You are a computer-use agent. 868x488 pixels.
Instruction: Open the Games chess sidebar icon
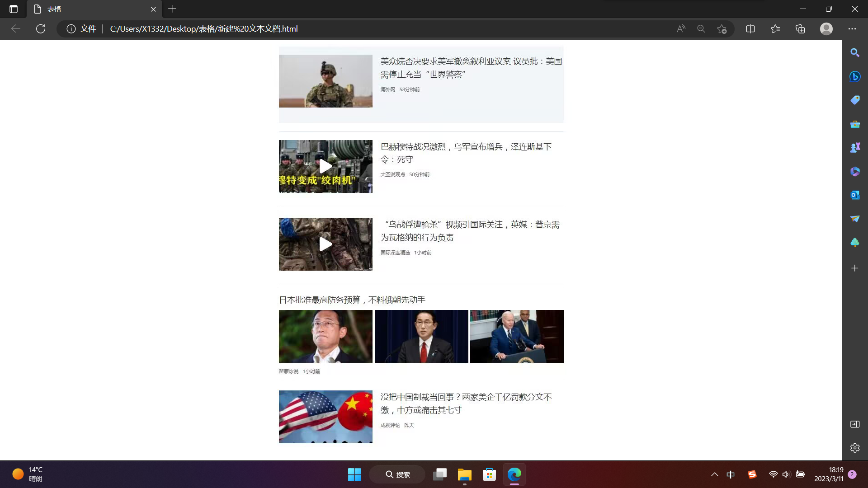[854, 148]
